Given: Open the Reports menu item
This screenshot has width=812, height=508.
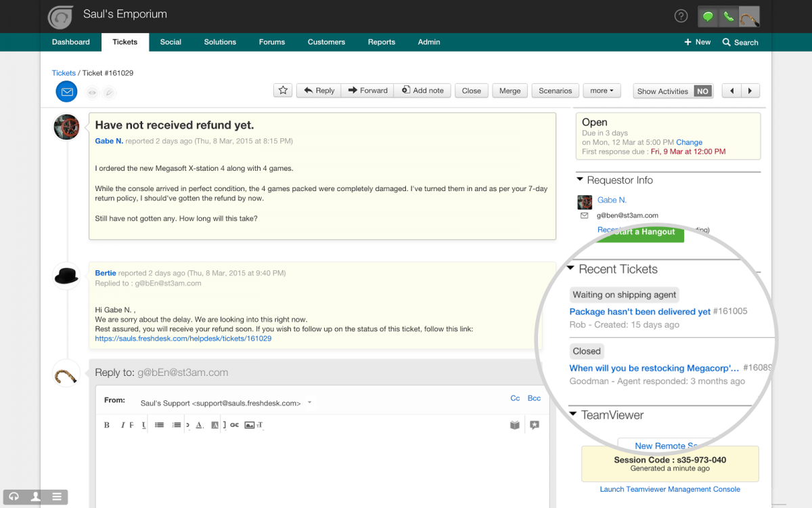Looking at the screenshot, I should pos(381,41).
